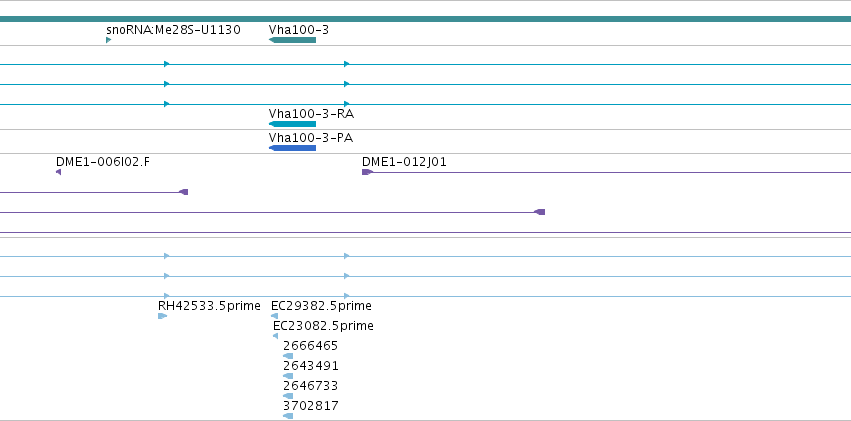Select the Vha100-3 gene bar
The width and height of the screenshot is (851, 421).
point(293,40)
